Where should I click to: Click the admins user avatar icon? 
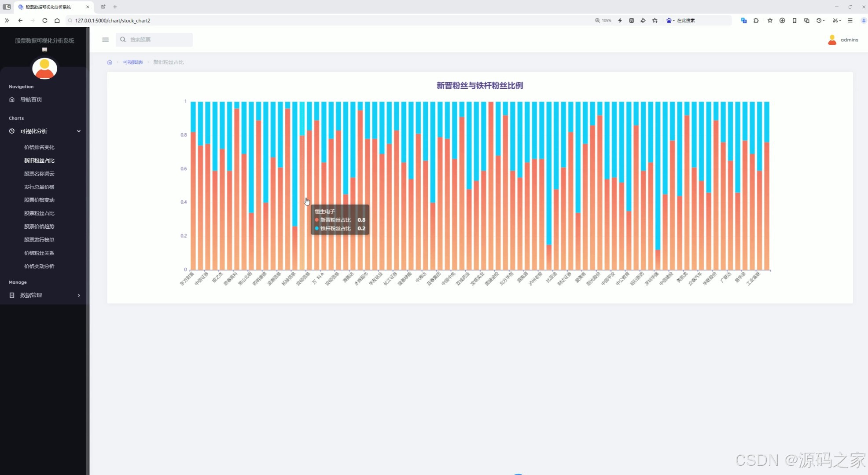832,40
